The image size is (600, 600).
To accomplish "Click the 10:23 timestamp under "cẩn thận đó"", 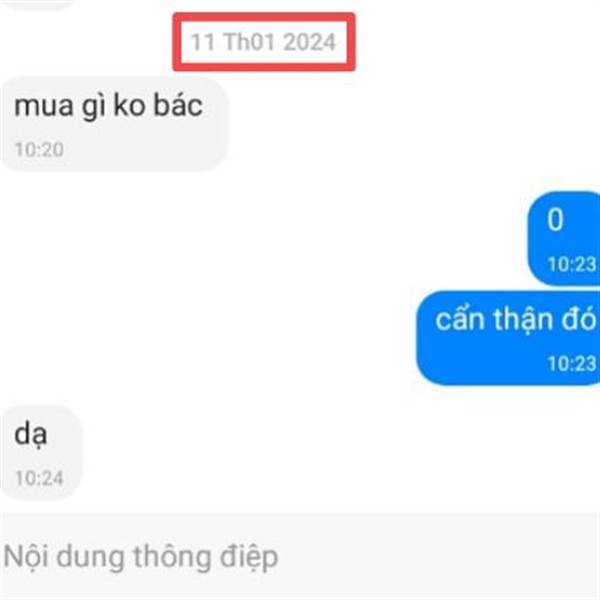I will pos(572,363).
